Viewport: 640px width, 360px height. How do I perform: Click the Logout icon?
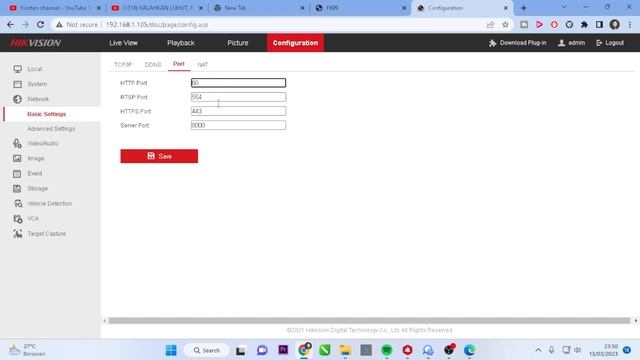599,43
